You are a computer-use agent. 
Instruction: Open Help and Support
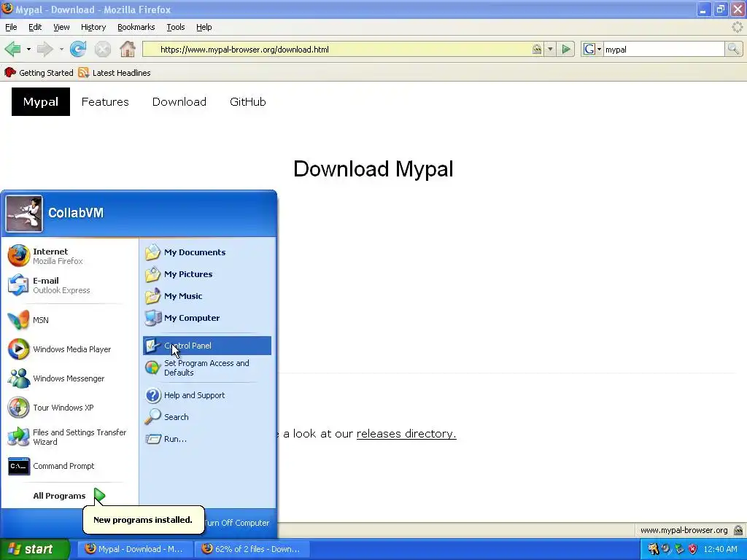tap(206, 395)
